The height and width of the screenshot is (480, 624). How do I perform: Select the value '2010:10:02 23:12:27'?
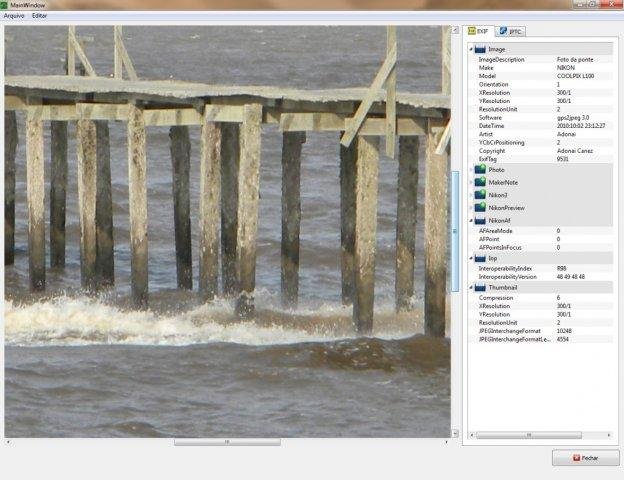[x=581, y=126]
